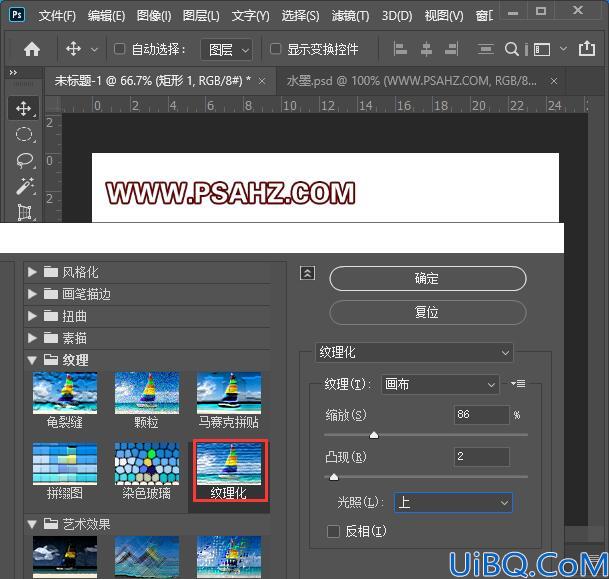Image resolution: width=609 pixels, height=579 pixels.
Task: Open the 编辑(E) menu
Action: click(106, 16)
